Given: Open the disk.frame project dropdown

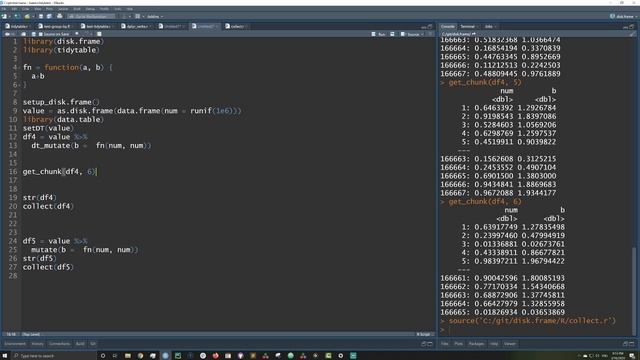Looking at the screenshot, I should coord(623,16).
